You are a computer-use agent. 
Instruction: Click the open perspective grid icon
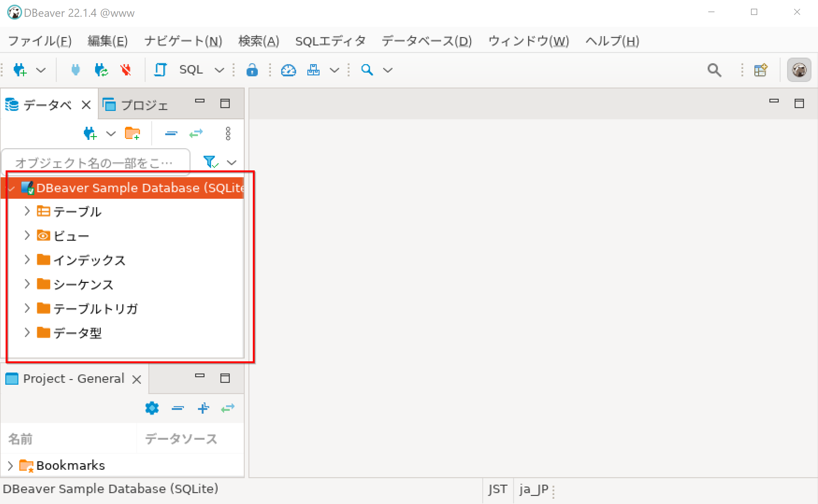[x=761, y=70]
